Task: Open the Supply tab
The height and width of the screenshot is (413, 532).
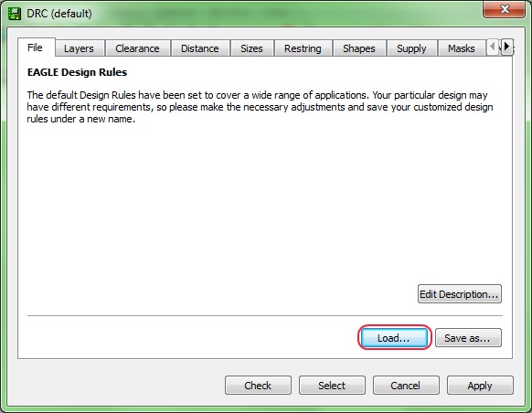Action: point(411,48)
